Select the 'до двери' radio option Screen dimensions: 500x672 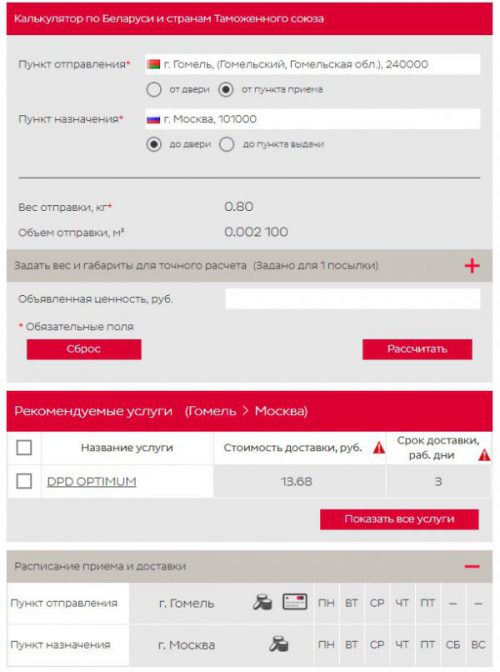pyautogui.click(x=154, y=144)
